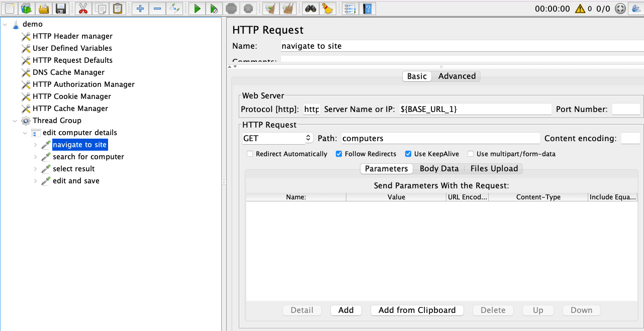This screenshot has height=331, width=644.
Task: Click the Toggle enable/disable toolbar icon
Action: [174, 8]
